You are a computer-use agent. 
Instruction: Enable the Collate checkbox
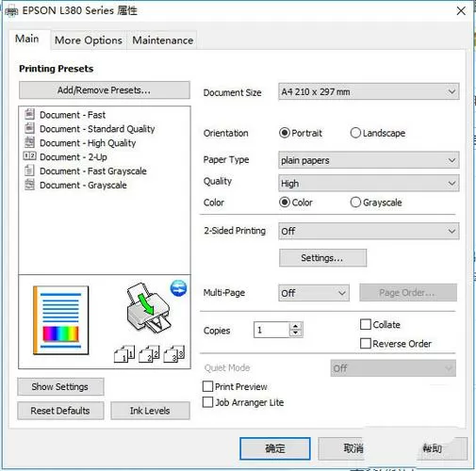click(366, 324)
